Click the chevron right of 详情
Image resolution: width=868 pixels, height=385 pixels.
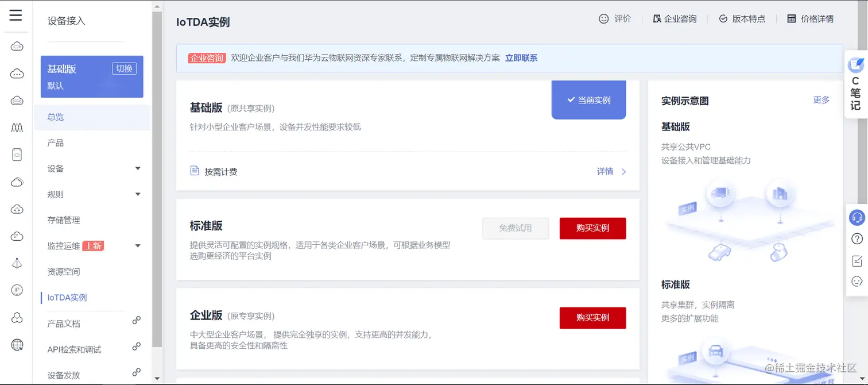623,171
